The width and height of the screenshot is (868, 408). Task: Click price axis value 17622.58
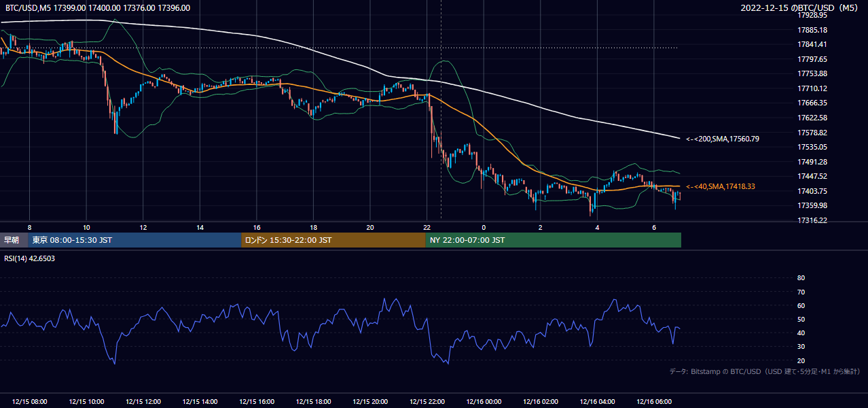tap(812, 118)
